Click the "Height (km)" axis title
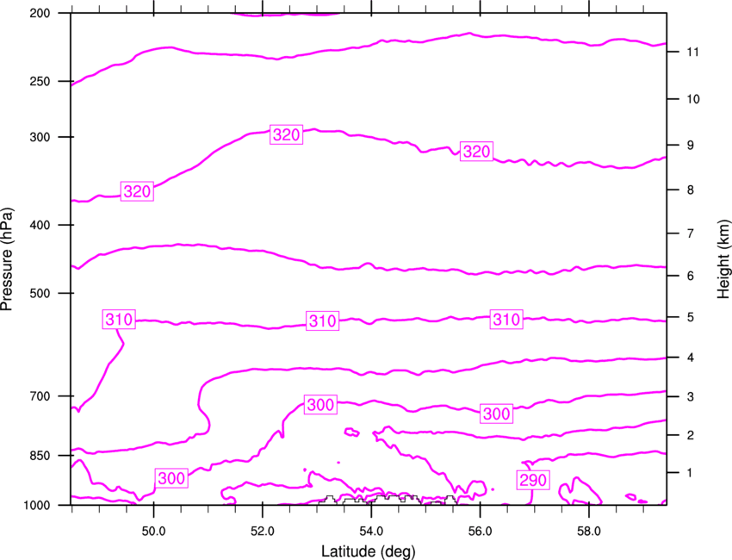Image resolution: width=732 pixels, height=560 pixels. [723, 258]
